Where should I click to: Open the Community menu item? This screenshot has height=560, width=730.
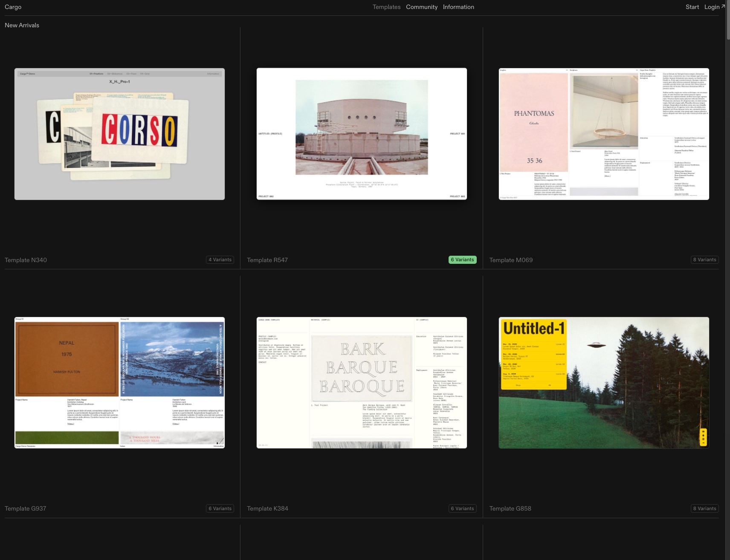tap(422, 7)
